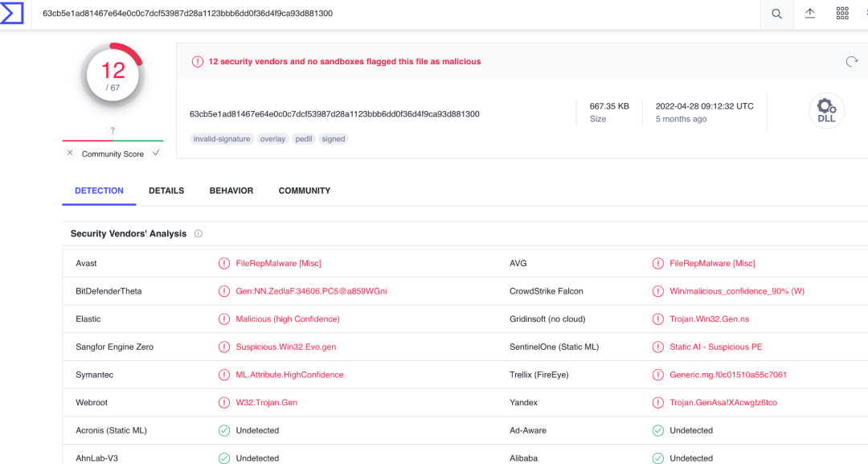
Task: Click Generic.mg.f0c01510a55c7061 result
Action: pos(728,375)
